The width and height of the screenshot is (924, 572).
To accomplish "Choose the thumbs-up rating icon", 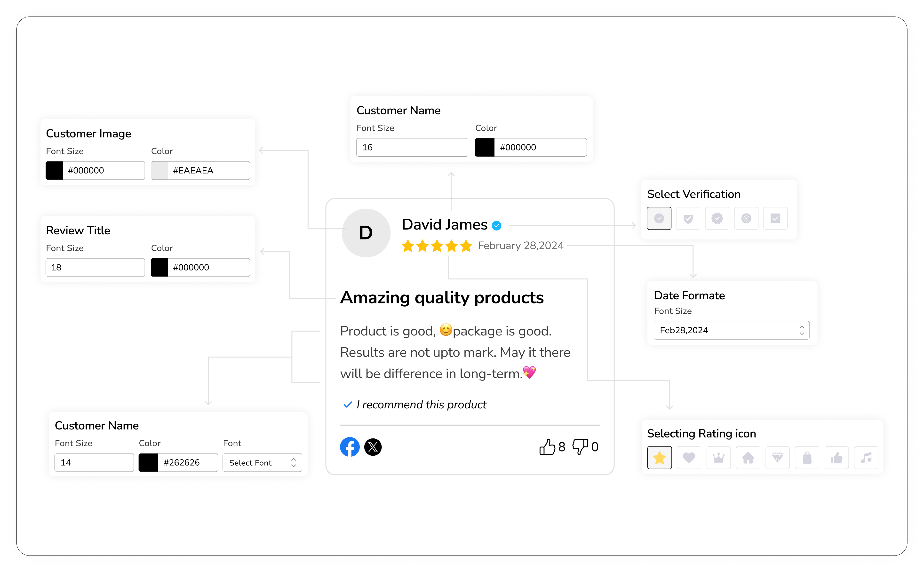I will (x=837, y=458).
